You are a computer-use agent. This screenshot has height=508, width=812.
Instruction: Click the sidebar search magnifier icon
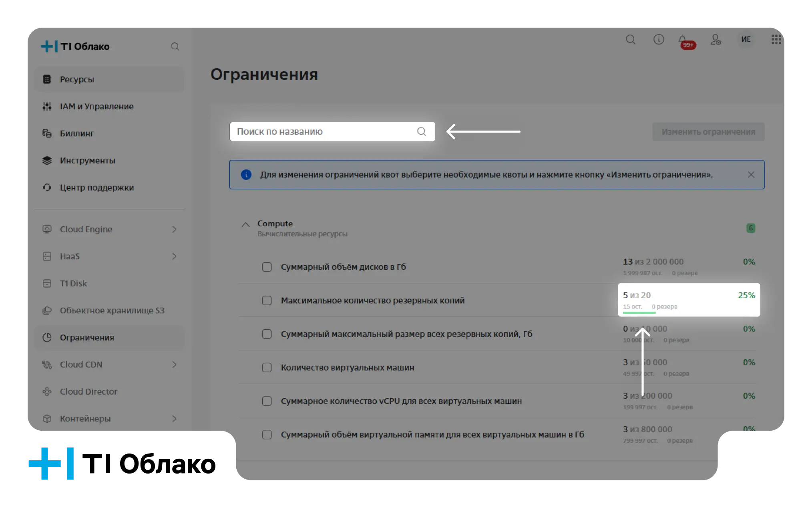(x=175, y=46)
